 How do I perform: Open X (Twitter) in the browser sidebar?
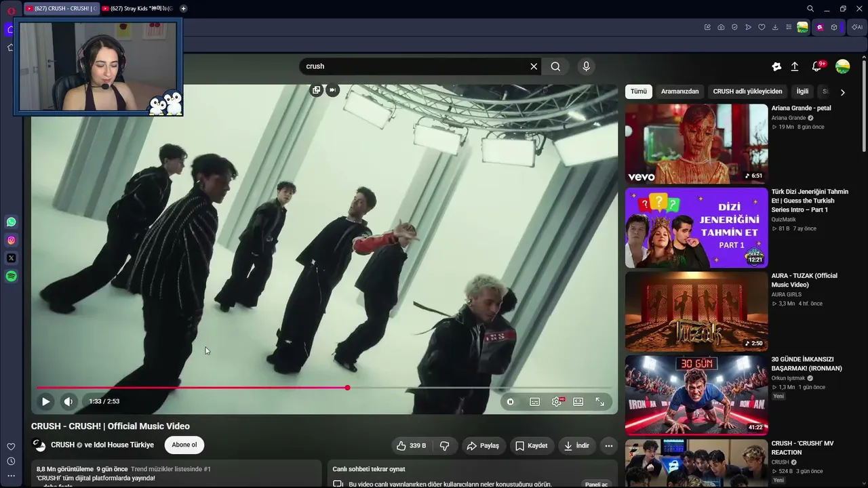[x=12, y=258]
